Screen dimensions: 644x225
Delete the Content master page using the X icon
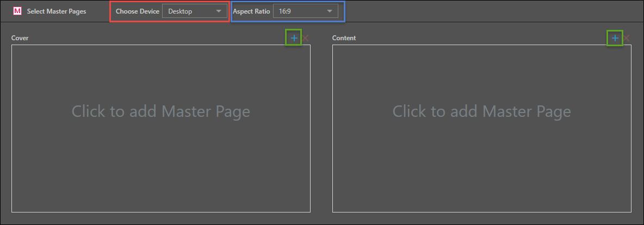(627, 38)
